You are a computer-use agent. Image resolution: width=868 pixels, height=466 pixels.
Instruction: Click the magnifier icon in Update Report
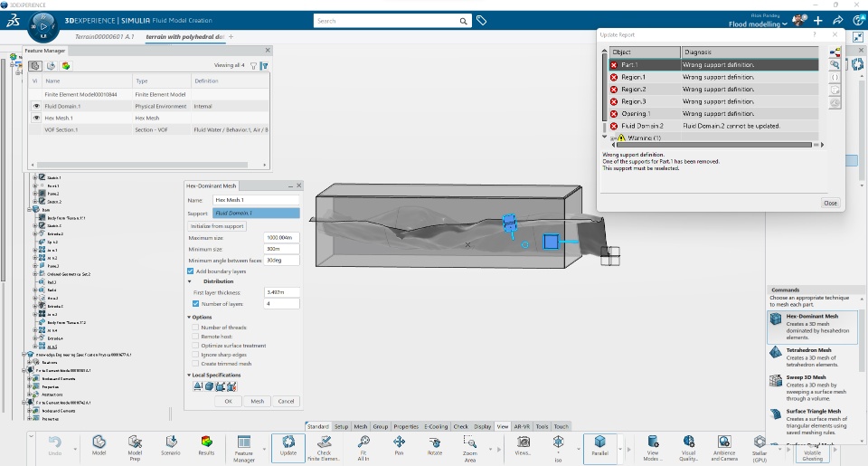(835, 65)
